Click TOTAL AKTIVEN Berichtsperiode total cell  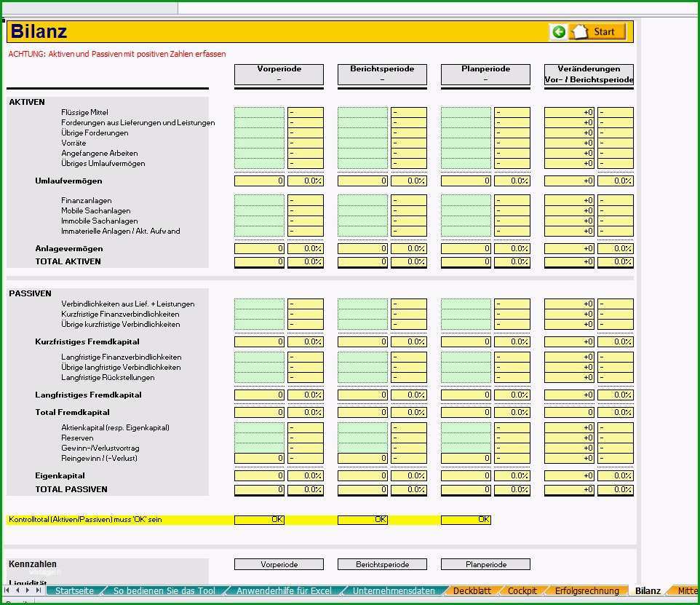click(362, 262)
